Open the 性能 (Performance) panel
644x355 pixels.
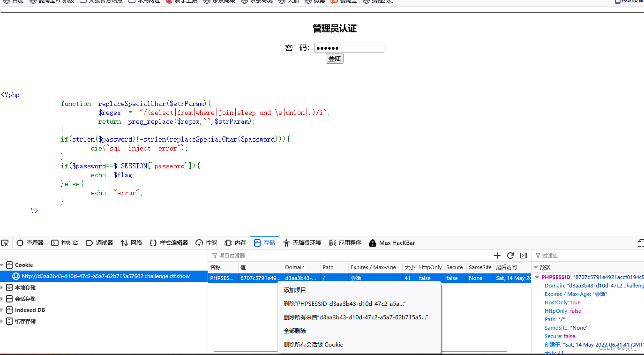(x=206, y=242)
